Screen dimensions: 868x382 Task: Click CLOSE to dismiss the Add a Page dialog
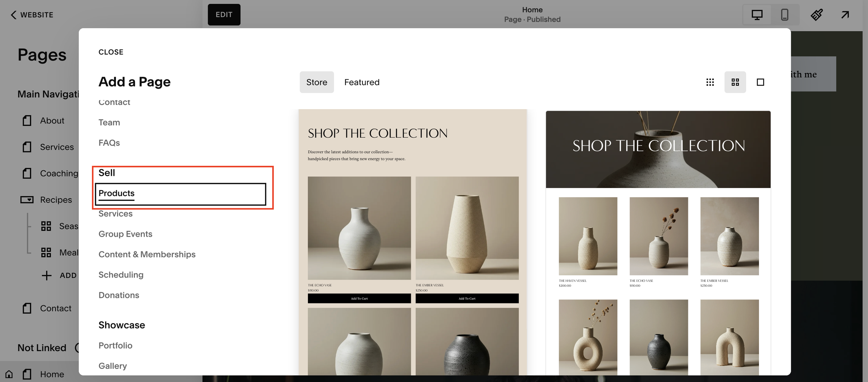click(x=111, y=52)
